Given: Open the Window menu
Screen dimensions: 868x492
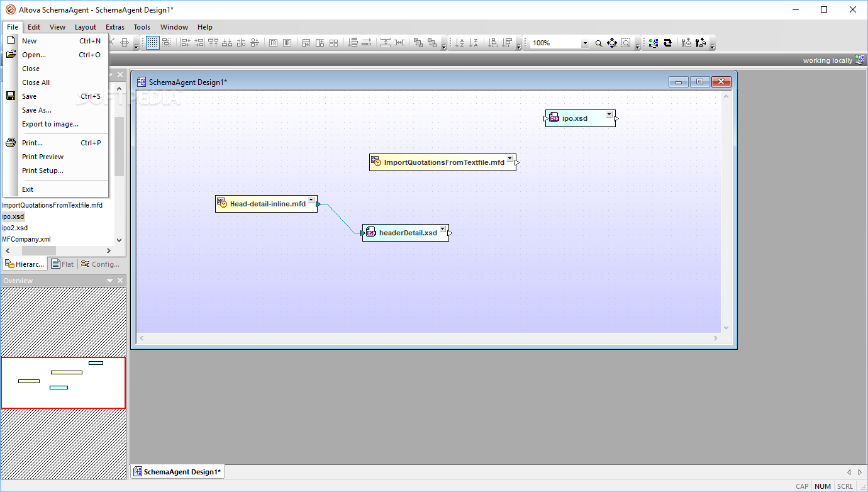Looking at the screenshot, I should coord(174,27).
